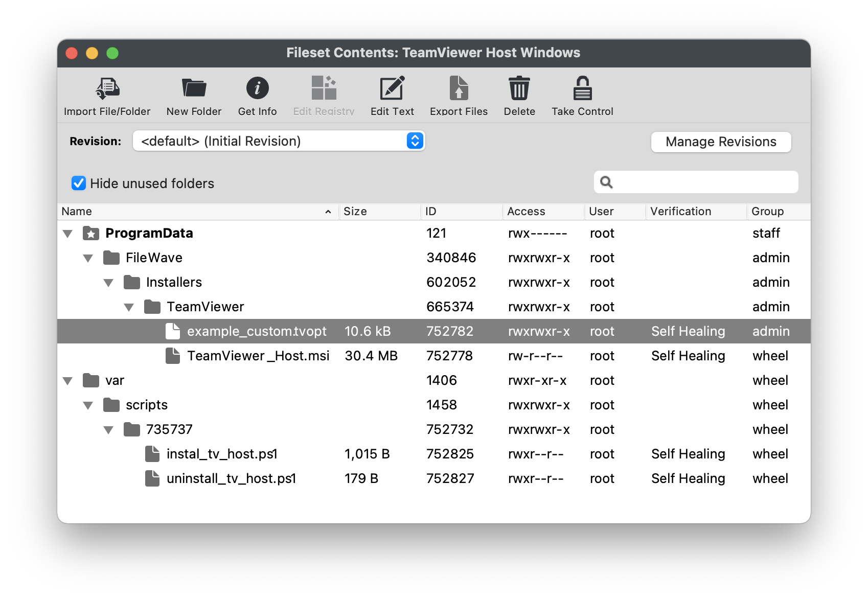Sort by the ID column header
This screenshot has height=599, width=868.
pyautogui.click(x=461, y=212)
